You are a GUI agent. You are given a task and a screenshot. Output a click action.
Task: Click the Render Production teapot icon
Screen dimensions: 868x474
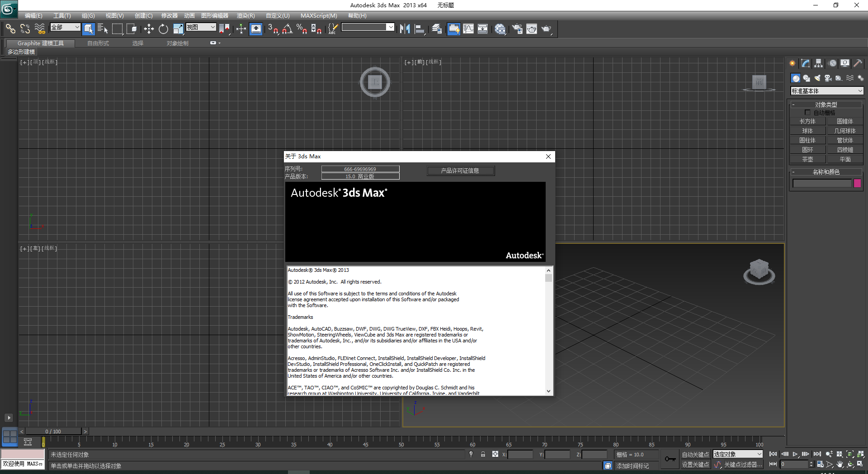pos(546,29)
